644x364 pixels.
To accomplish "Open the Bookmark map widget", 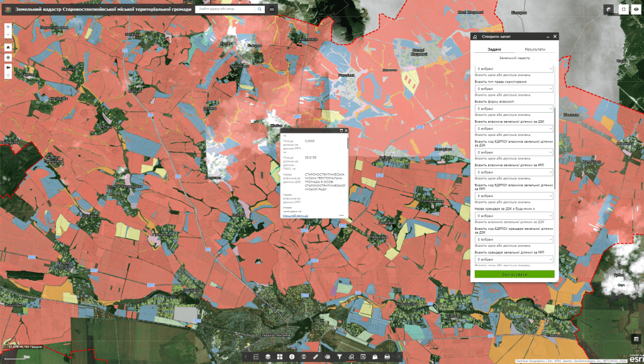I will pyautogui.click(x=375, y=356).
